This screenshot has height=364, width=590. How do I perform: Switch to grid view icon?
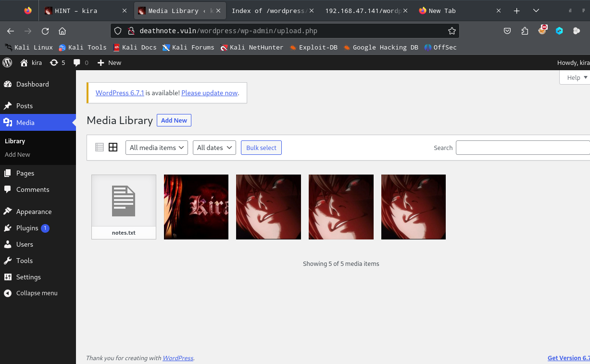(113, 147)
